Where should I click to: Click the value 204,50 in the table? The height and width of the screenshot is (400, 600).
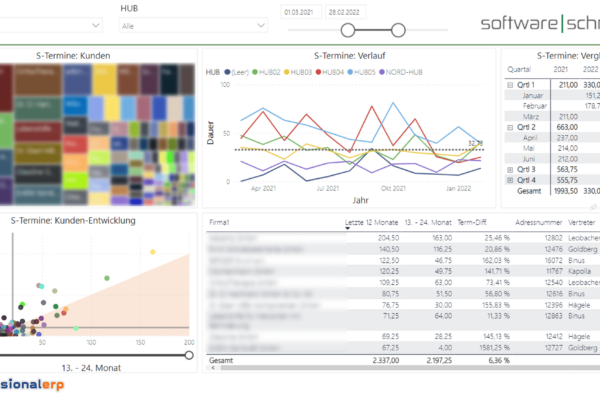point(388,238)
